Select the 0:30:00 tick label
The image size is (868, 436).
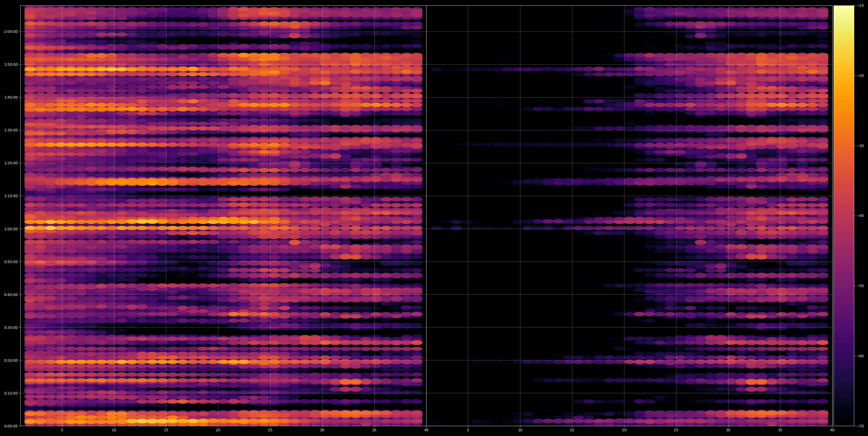point(10,328)
